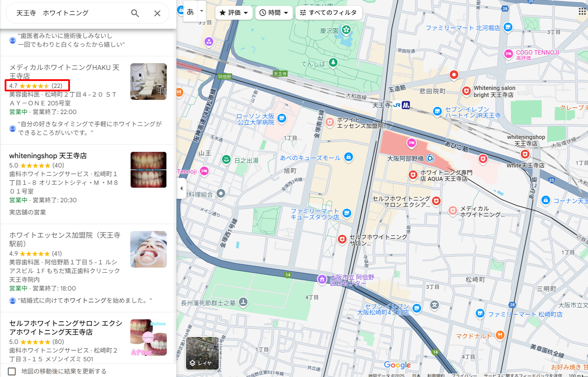Click エクシア rating 5.0 (80)

click(37, 342)
